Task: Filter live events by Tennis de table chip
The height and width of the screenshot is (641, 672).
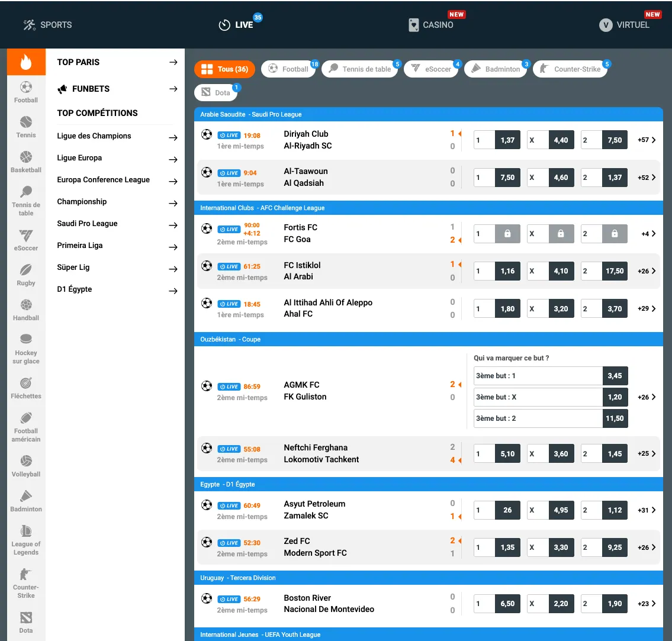Action: 360,69
